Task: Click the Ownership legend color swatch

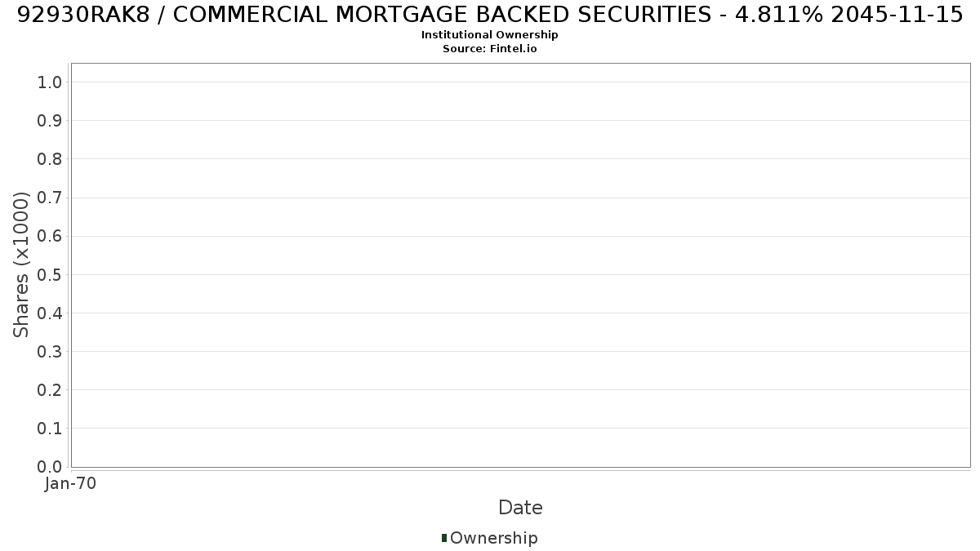Action: pos(444,538)
